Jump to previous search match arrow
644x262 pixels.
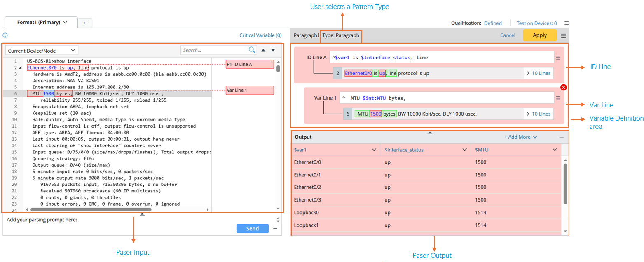coord(263,50)
